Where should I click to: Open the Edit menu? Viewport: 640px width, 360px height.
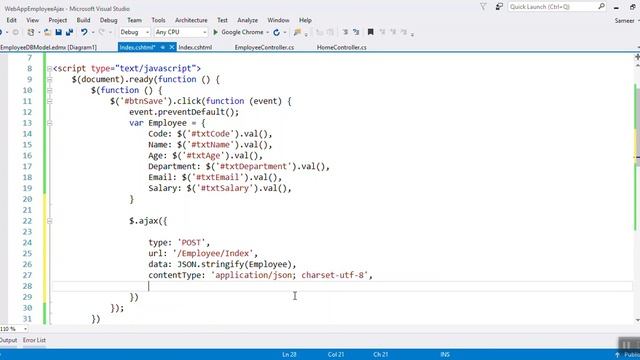pos(11,20)
